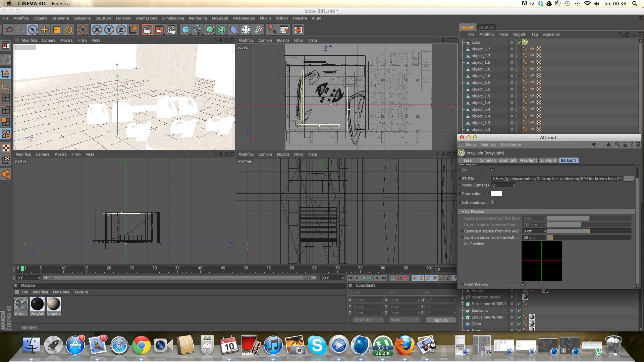Image resolution: width=644 pixels, height=362 pixels.
Task: Click the Add Cube object icon
Action: [185, 30]
